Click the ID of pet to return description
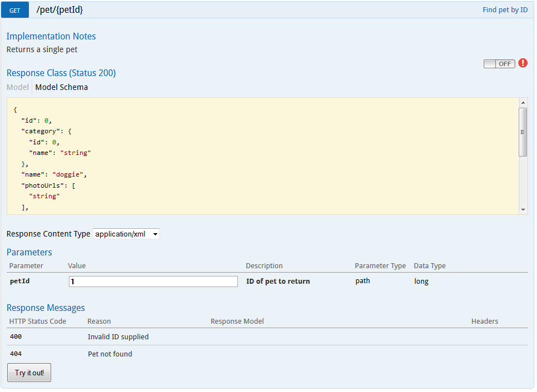Viewport: 537px width, 392px height. point(278,282)
